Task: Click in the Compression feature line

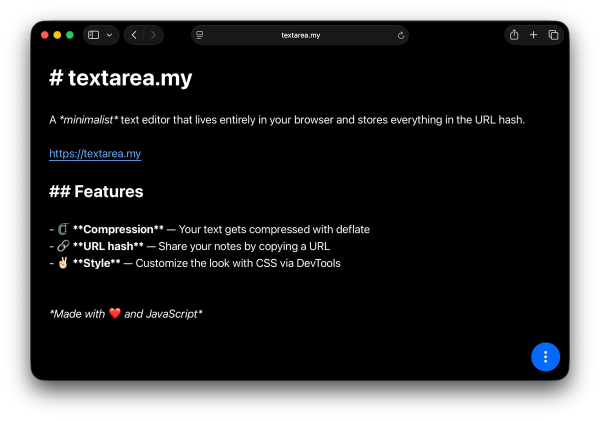Action: (x=220, y=229)
